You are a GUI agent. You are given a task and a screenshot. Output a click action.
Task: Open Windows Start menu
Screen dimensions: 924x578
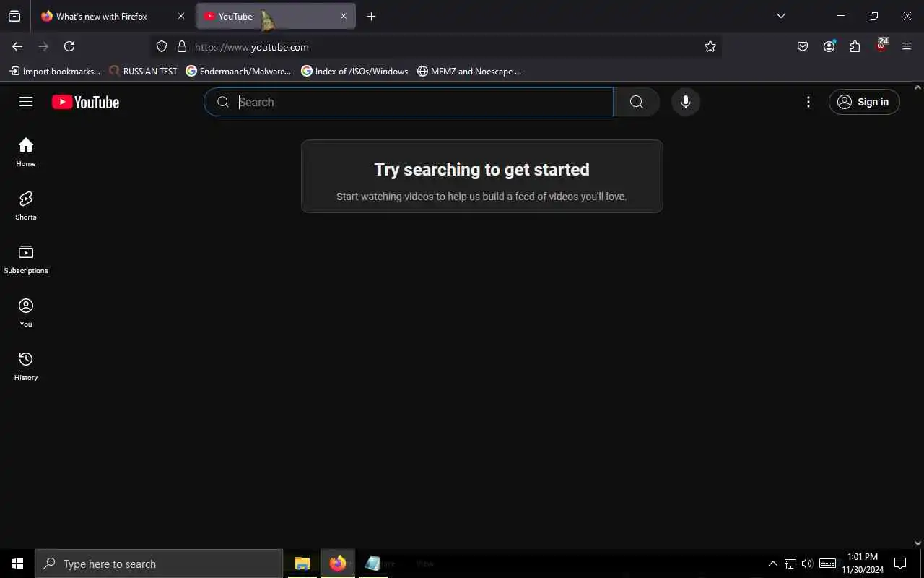pyautogui.click(x=17, y=564)
